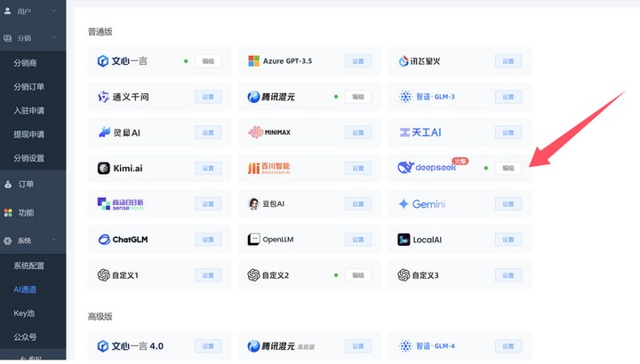Click the 腾讯混元 logo in 普通版
The width and height of the screenshot is (640, 364).
tap(253, 97)
